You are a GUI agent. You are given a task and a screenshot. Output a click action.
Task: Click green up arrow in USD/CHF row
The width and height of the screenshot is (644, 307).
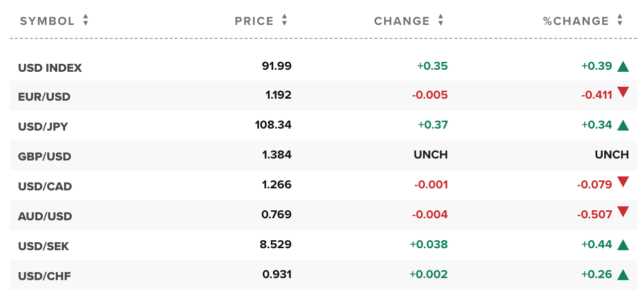click(623, 275)
